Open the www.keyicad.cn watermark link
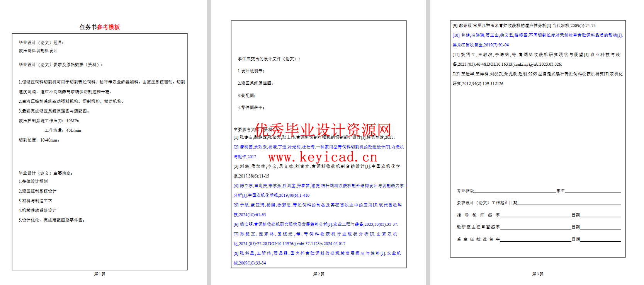The width and height of the screenshot is (644, 285). (x=323, y=157)
